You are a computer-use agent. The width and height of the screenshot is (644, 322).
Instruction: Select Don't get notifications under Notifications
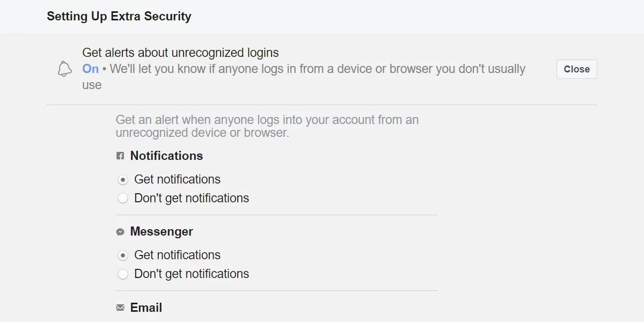pos(122,198)
